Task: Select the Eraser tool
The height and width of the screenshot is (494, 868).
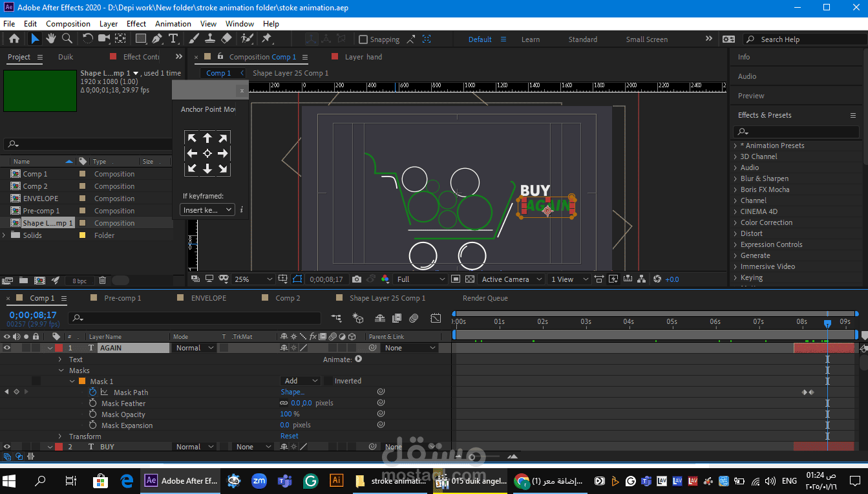Action: click(227, 39)
